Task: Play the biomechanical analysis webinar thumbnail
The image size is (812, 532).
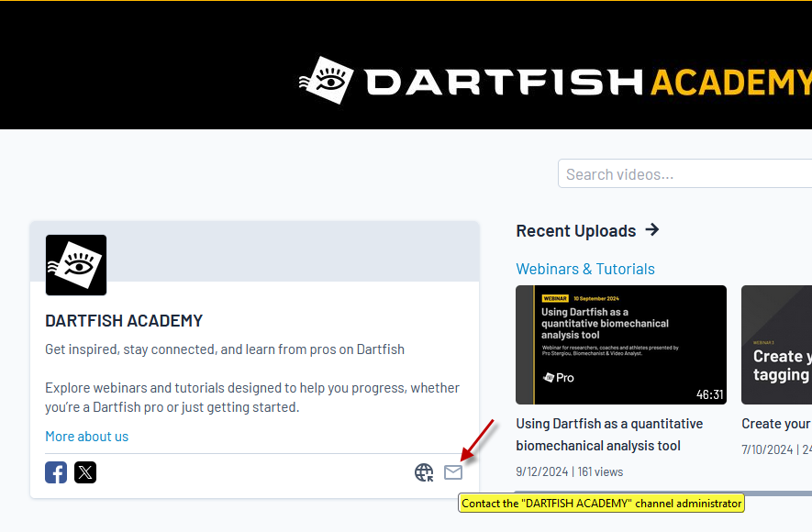Action: (621, 345)
